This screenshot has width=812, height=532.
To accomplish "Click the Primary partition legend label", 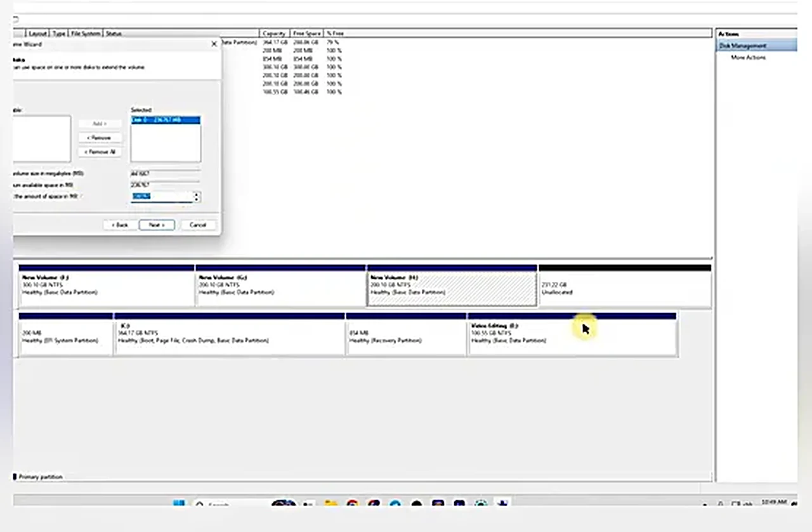I will [41, 477].
